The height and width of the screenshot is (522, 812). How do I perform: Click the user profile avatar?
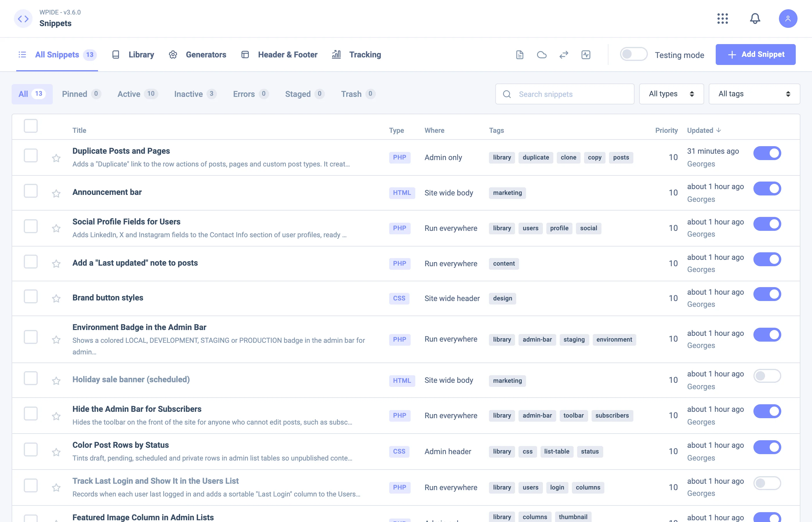tap(788, 19)
